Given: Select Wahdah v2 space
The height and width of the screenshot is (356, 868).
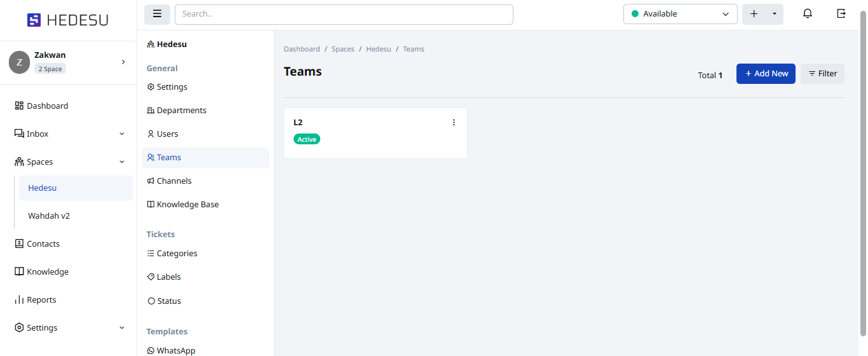Looking at the screenshot, I should [x=49, y=216].
